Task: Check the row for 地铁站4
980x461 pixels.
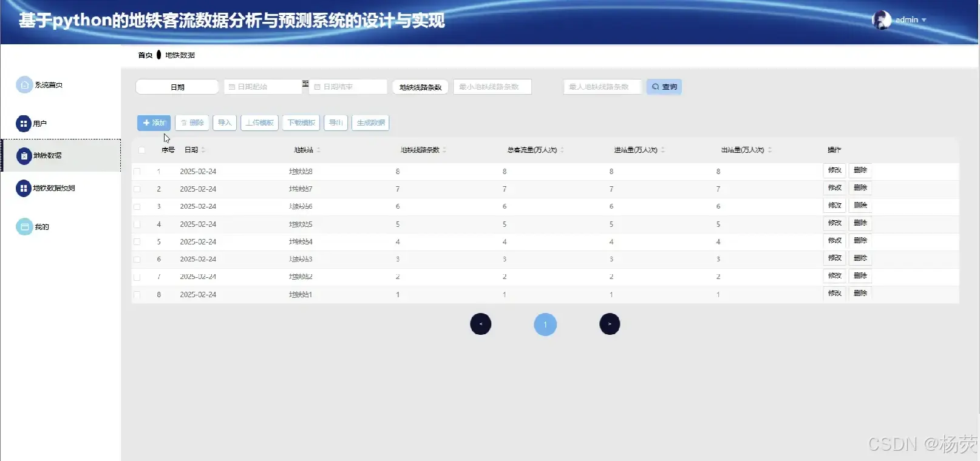Action: click(137, 241)
